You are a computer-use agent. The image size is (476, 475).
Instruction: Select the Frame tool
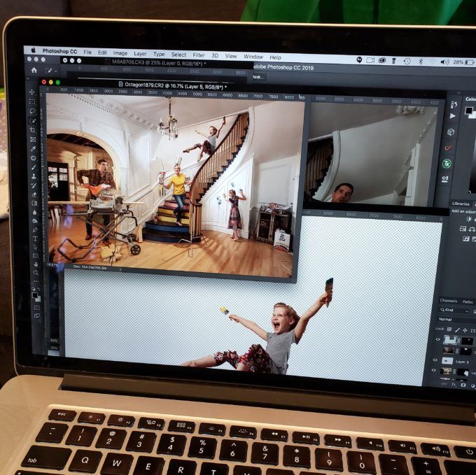click(x=33, y=139)
